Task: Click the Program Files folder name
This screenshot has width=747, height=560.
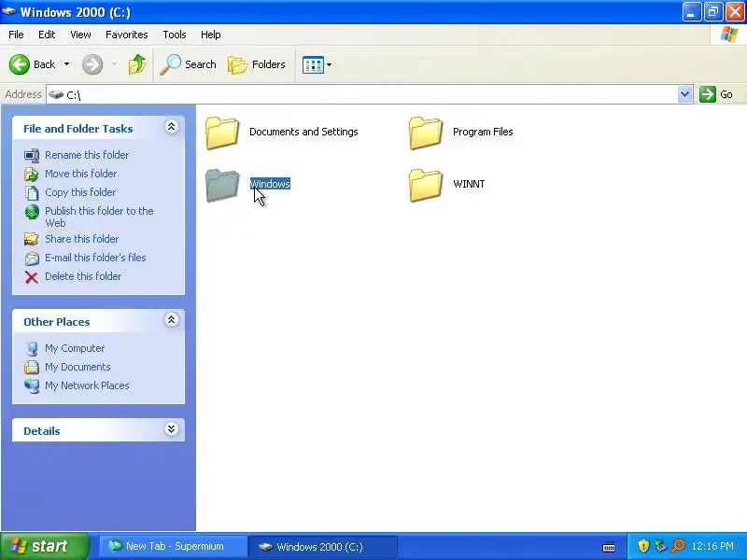Action: pyautogui.click(x=483, y=132)
